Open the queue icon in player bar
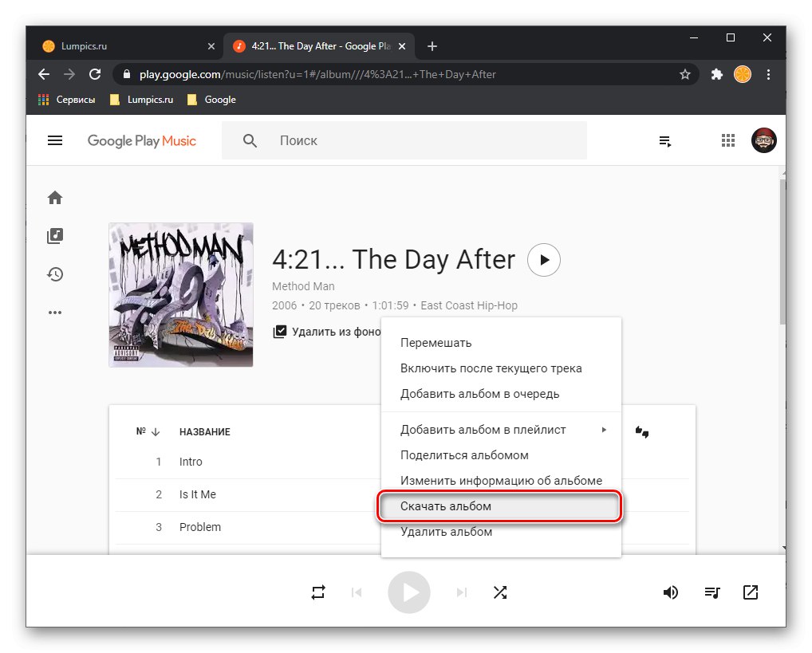This screenshot has height=653, width=812. [712, 592]
